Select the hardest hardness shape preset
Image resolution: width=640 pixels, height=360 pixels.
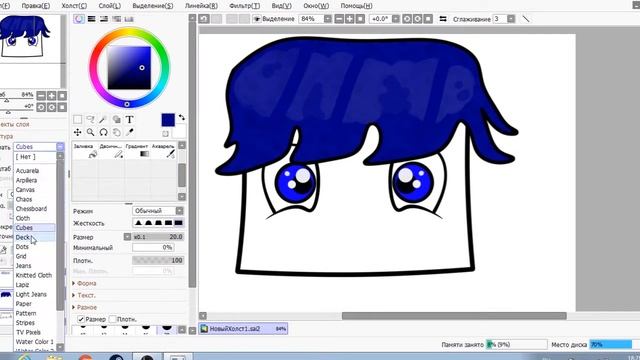pyautogui.click(x=178, y=223)
